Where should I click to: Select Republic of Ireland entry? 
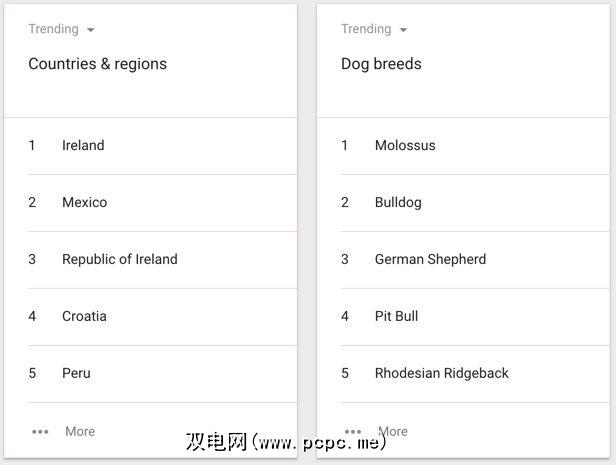point(119,259)
